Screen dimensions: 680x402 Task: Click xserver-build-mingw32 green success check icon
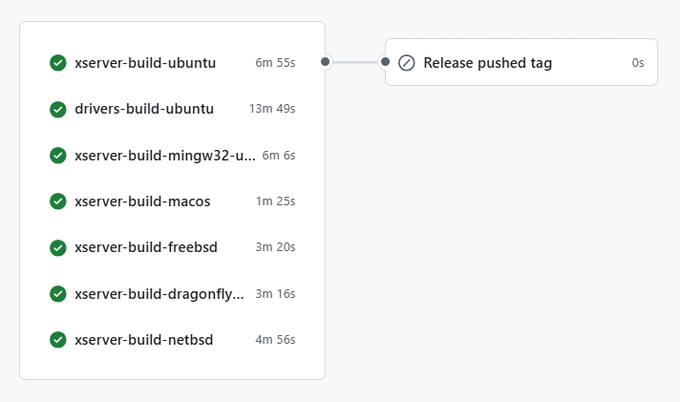(x=58, y=155)
